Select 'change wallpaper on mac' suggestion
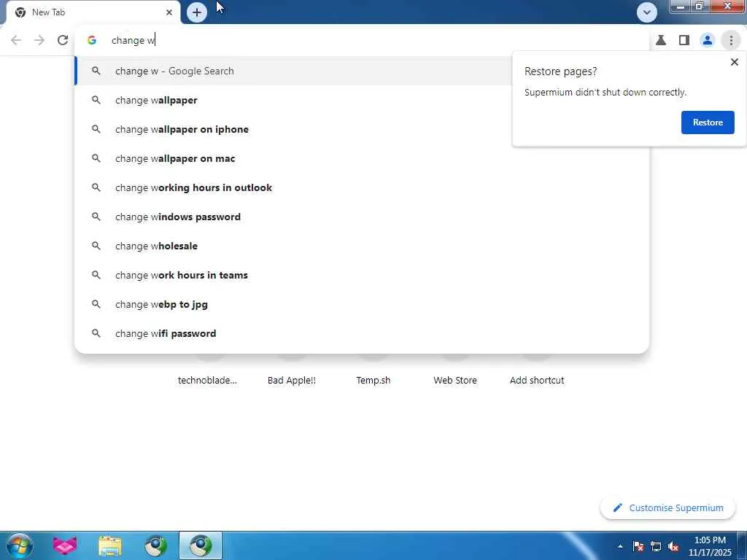 [362, 158]
